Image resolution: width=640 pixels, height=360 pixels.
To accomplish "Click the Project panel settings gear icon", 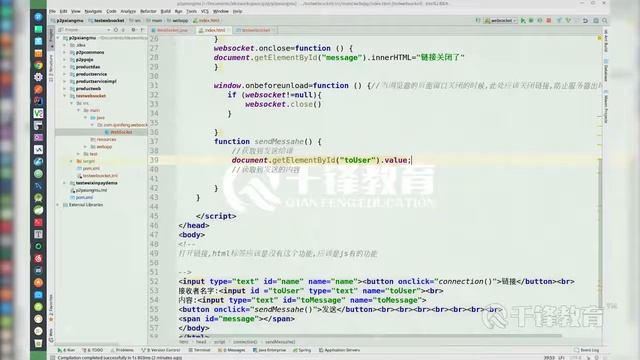I will click(133, 30).
